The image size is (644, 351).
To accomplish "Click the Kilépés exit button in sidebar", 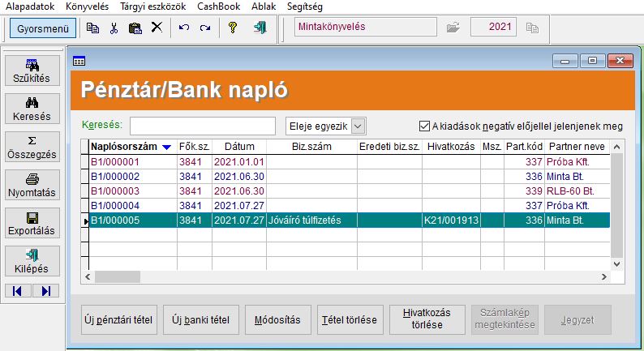I will pos(32,261).
